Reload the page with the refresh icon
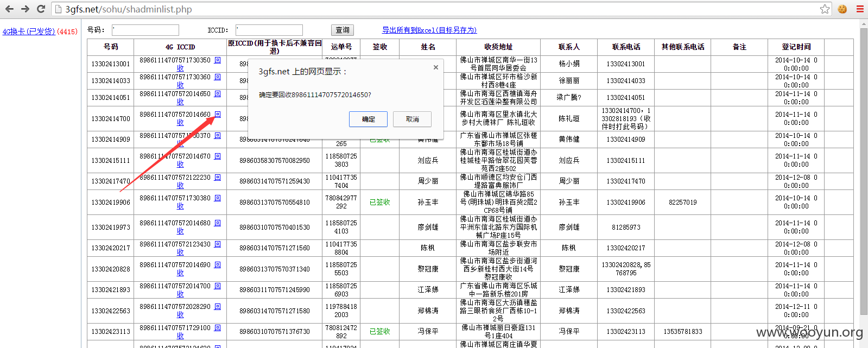Screen dimensions: 868x348 point(41,9)
